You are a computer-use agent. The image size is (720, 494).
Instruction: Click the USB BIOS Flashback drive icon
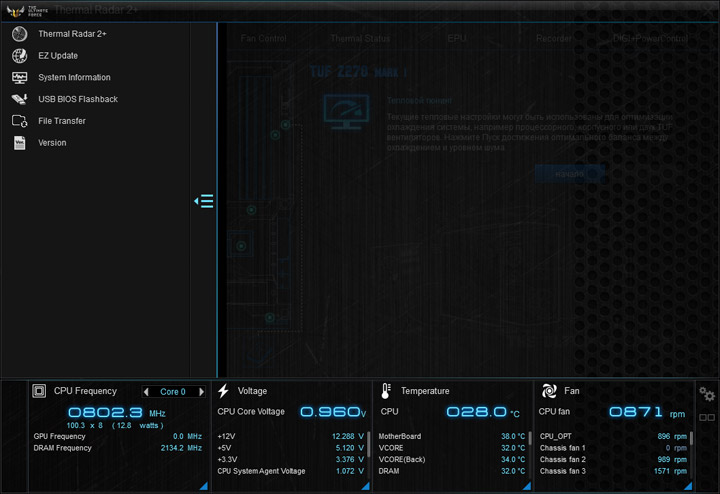(x=19, y=99)
